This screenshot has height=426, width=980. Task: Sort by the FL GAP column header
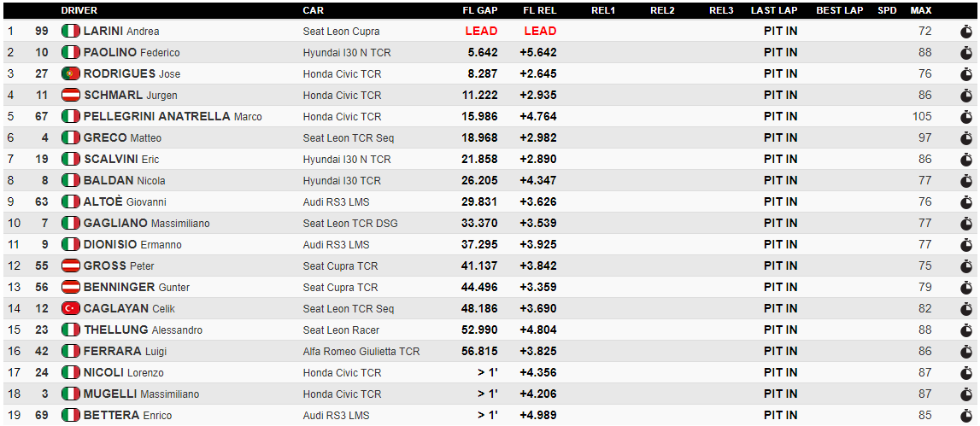coord(480,10)
